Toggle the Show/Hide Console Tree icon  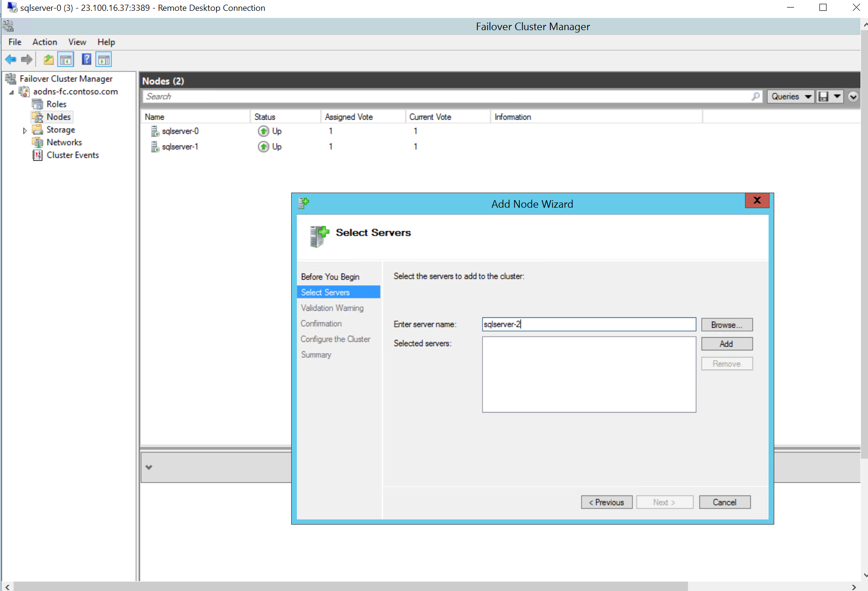(x=66, y=59)
